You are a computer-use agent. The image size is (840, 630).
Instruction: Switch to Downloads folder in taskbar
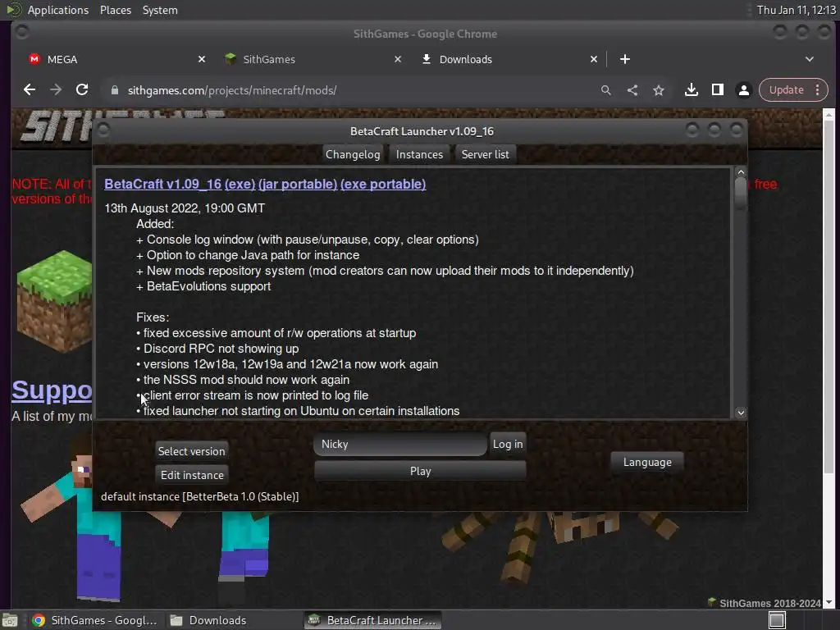(209, 620)
